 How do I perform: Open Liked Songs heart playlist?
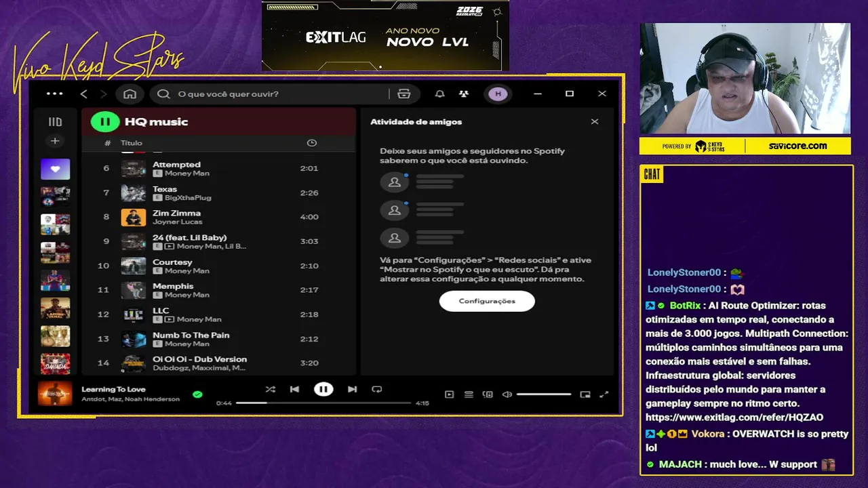point(55,169)
